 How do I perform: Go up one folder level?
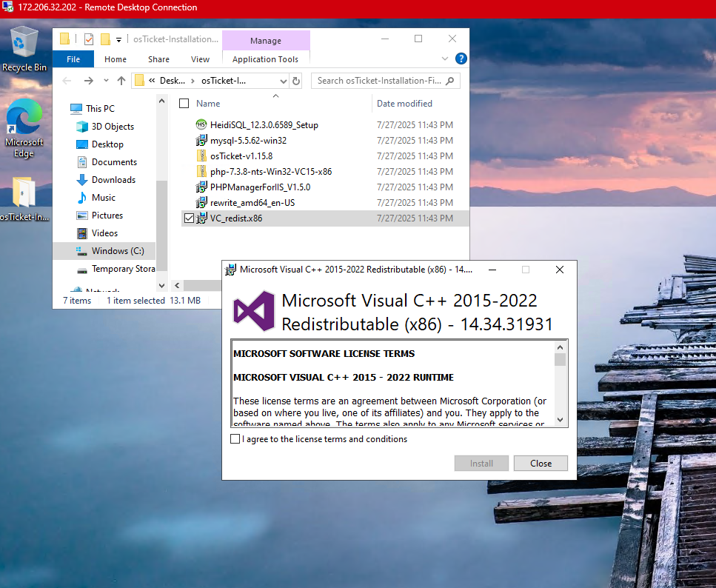click(121, 81)
